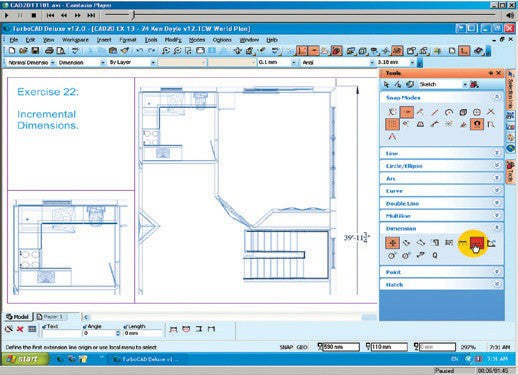
Task: Open the Insert menu
Action: (x=104, y=40)
